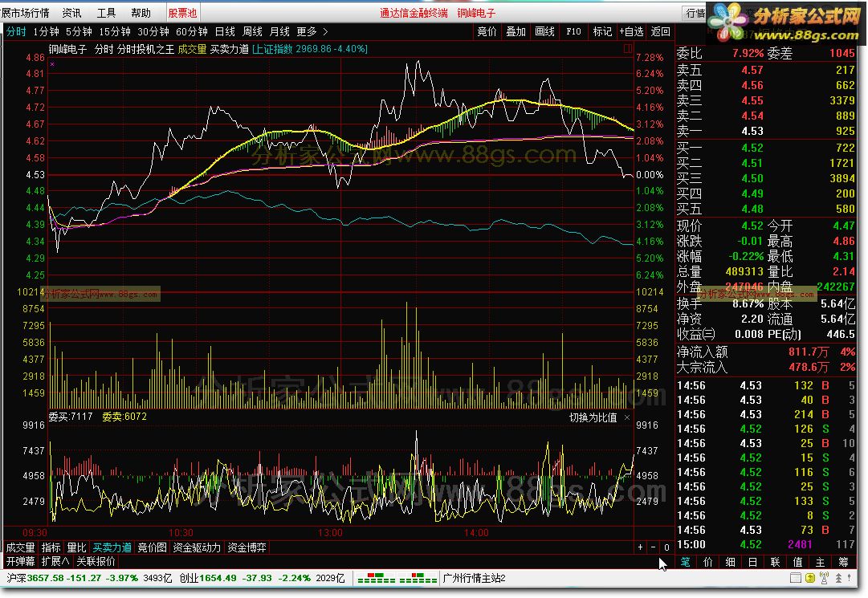The width and height of the screenshot is (868, 598).
Task: Select the 成交量 indicator tab
Action: pos(21,547)
